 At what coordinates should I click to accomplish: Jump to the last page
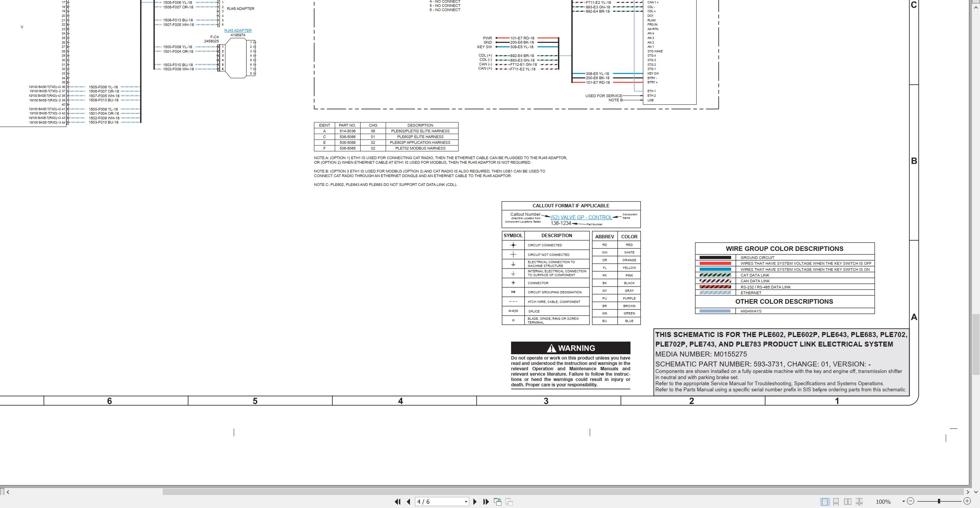[x=486, y=501]
